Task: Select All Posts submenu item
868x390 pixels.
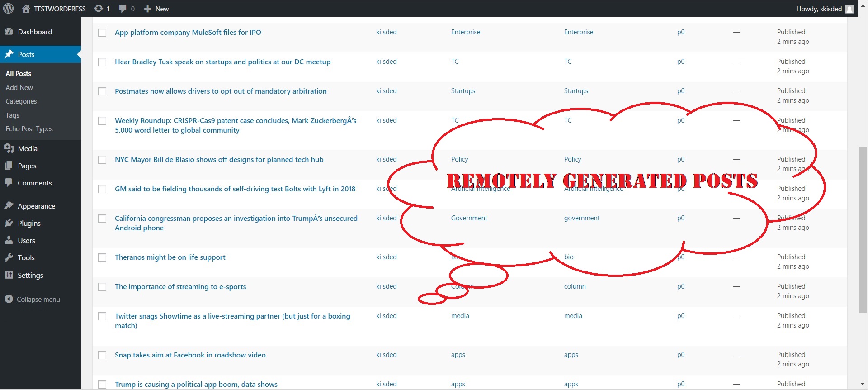Action: (19, 73)
